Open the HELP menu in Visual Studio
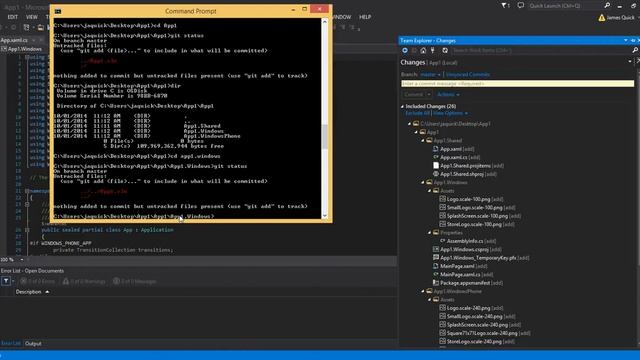 coord(365,17)
